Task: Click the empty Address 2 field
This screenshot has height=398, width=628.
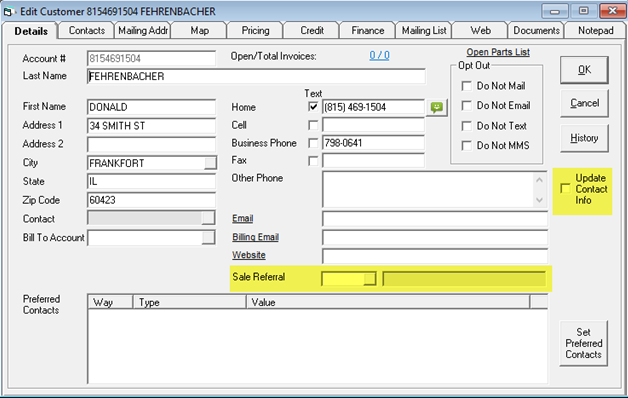Action: click(x=151, y=145)
